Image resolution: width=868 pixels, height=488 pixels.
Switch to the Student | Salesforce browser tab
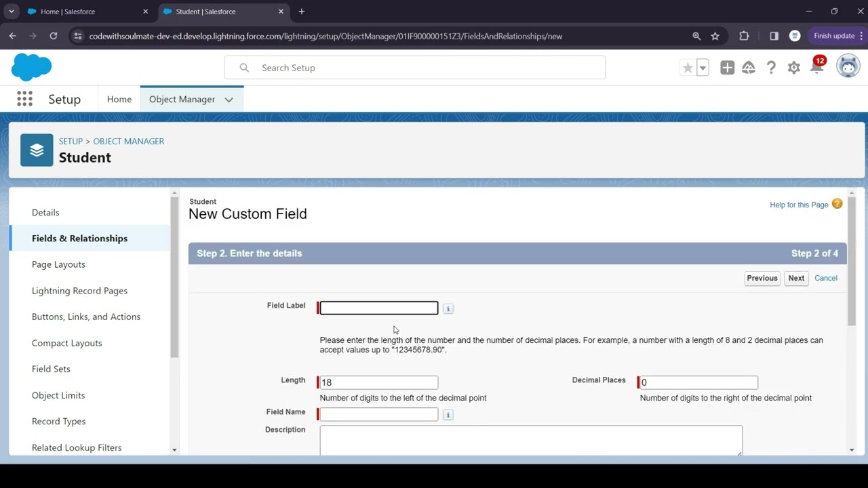click(224, 12)
